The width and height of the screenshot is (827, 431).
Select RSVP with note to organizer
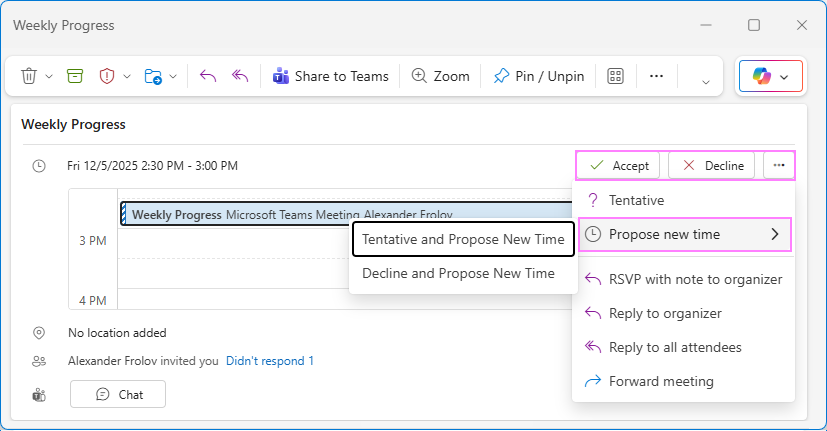pyautogui.click(x=684, y=279)
